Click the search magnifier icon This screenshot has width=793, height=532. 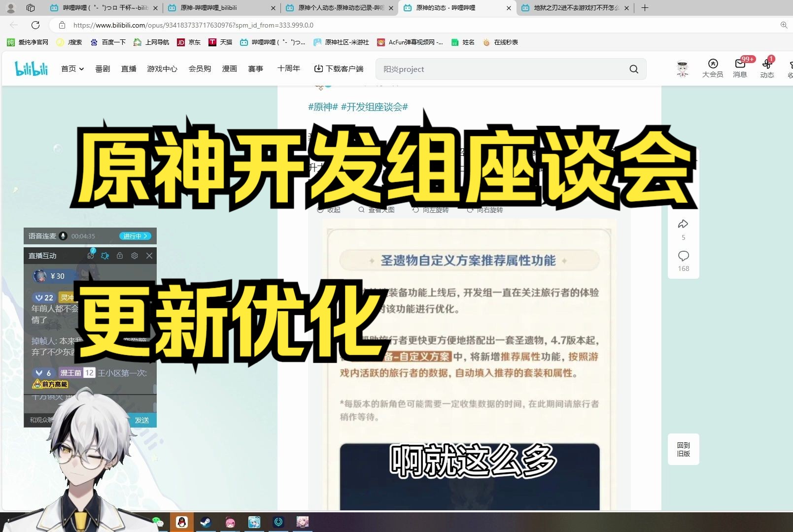coord(634,69)
